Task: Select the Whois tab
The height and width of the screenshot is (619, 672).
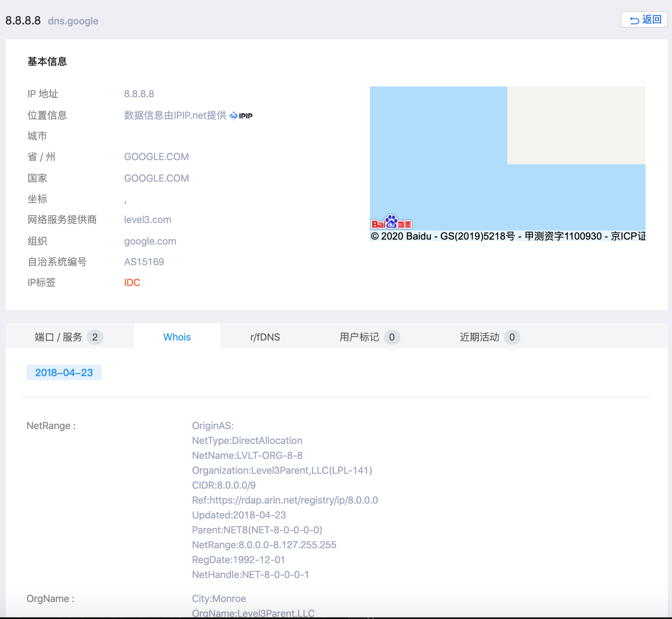Action: pyautogui.click(x=177, y=337)
